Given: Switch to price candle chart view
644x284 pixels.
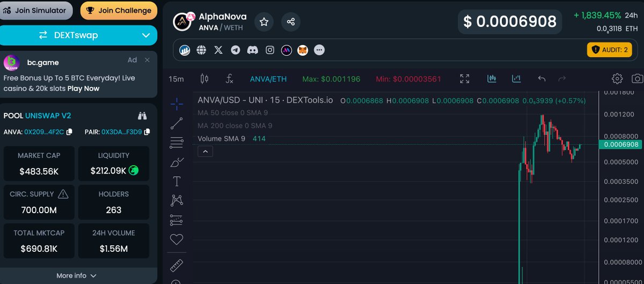Looking at the screenshot, I should pyautogui.click(x=492, y=78).
